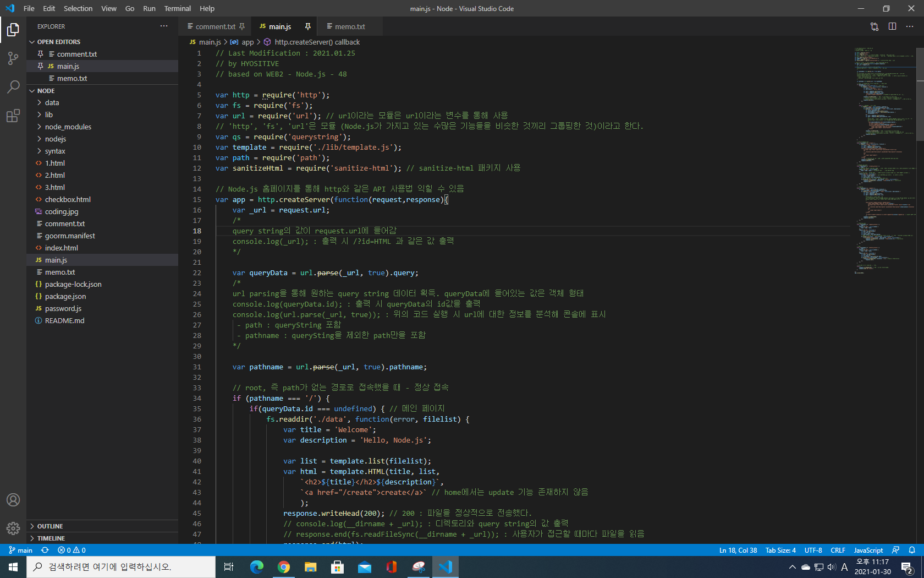Open Windows Start menu
Viewport: 924px width, 578px height.
pyautogui.click(x=13, y=567)
